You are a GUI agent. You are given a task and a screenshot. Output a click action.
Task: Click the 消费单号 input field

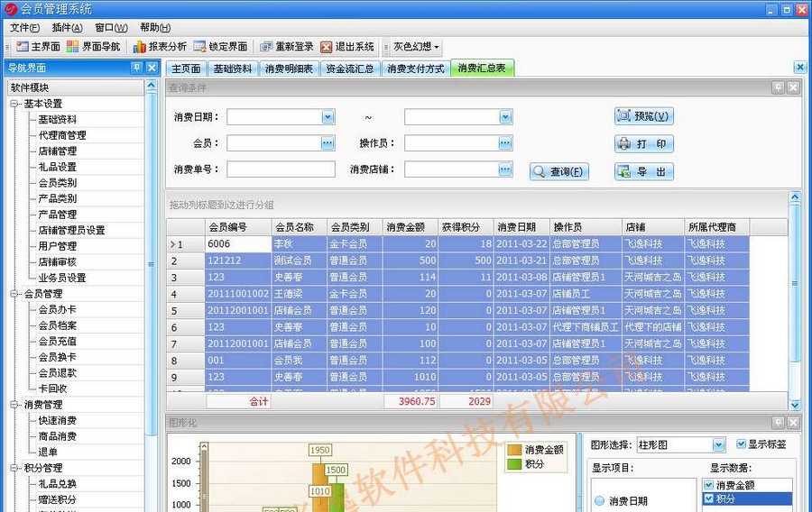click(281, 169)
